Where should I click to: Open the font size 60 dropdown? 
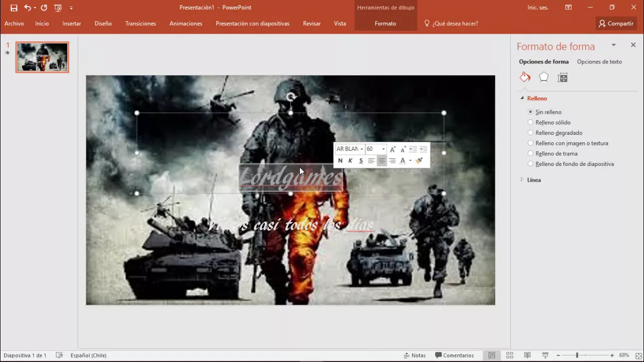(383, 149)
